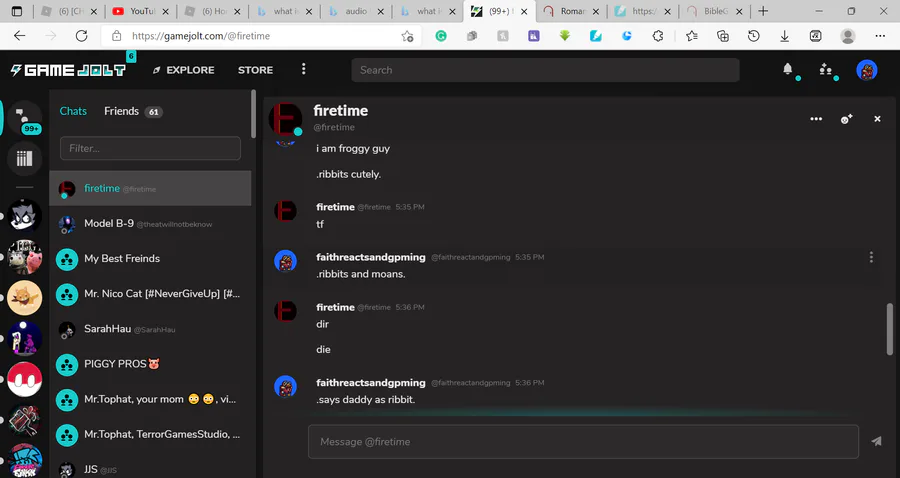Open the browser tab actions menu icon
The height and width of the screenshot is (478, 900).
[17, 11]
